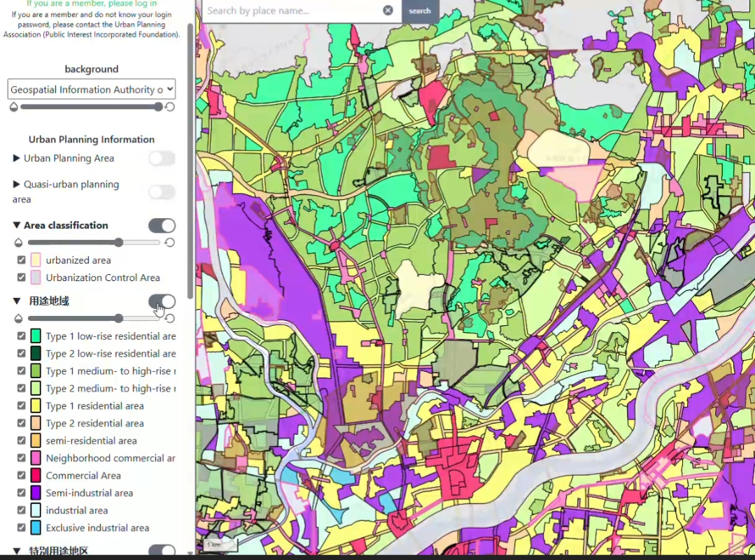The image size is (755, 560).
Task: Turn off the Area classification toggle
Action: click(x=162, y=225)
